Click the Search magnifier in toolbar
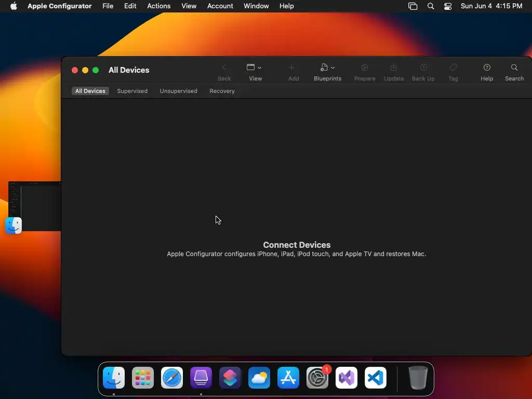This screenshot has height=399, width=532. point(514,68)
